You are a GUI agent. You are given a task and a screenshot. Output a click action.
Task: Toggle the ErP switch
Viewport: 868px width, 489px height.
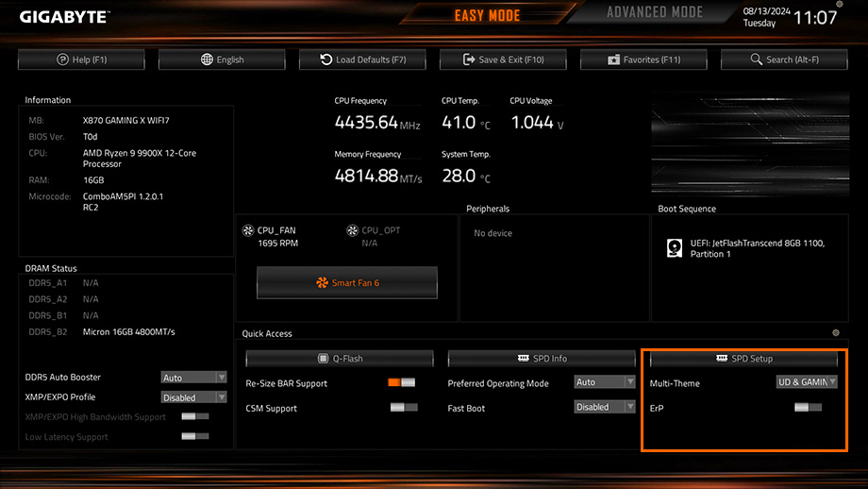[x=808, y=407]
